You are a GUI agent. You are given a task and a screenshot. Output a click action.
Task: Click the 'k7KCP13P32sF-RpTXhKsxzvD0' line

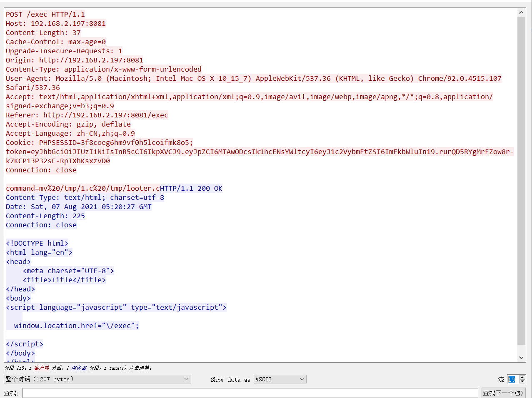click(58, 161)
